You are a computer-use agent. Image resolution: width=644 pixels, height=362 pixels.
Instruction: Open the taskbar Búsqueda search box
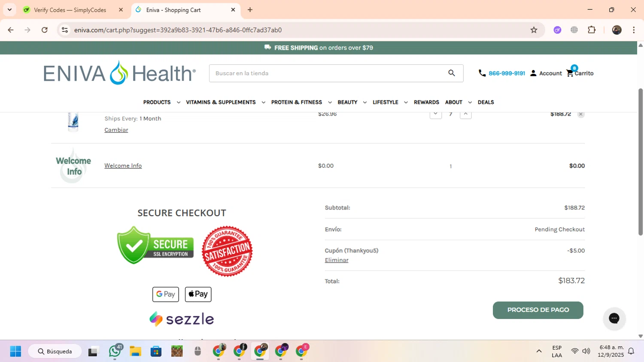pos(55,351)
